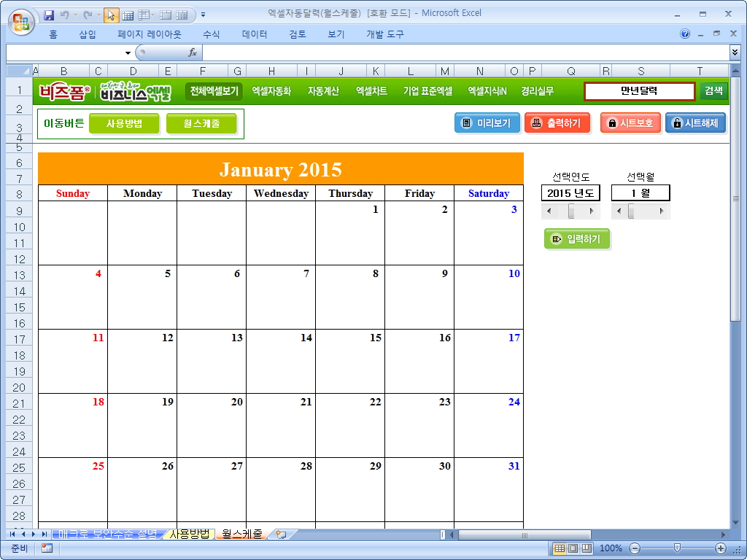Click the Redo icon in Quick Access Toolbar
This screenshot has width=747, height=560.
tap(88, 15)
